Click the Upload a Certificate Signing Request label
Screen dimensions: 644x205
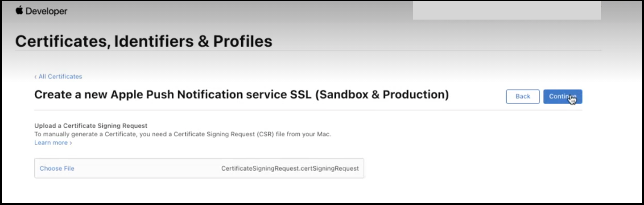[x=91, y=126]
